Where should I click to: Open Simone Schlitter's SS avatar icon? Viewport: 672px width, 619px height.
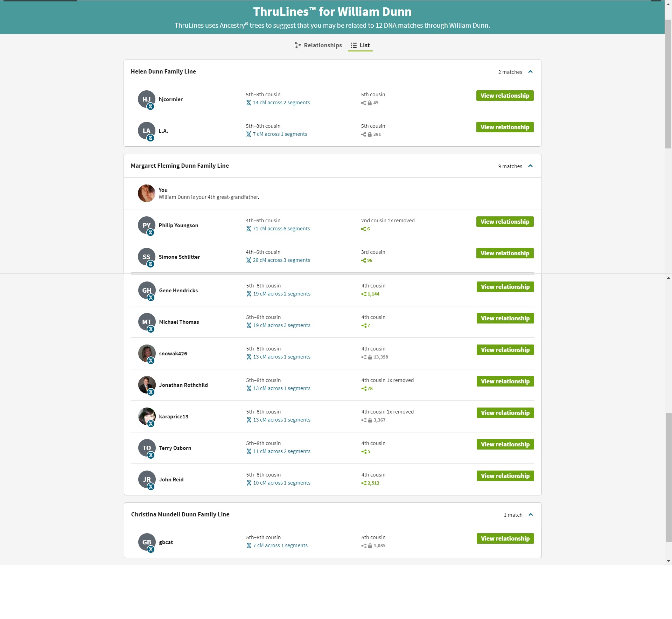(146, 257)
